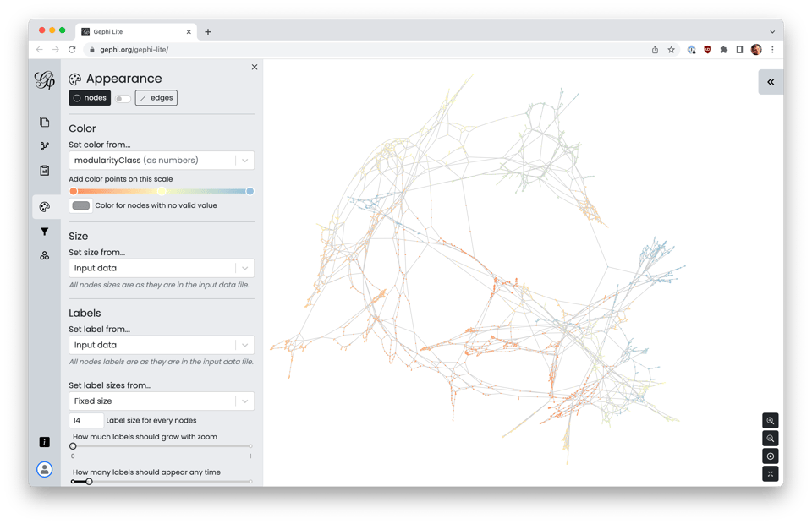Open the modularityClass color dropdown

[161, 160]
